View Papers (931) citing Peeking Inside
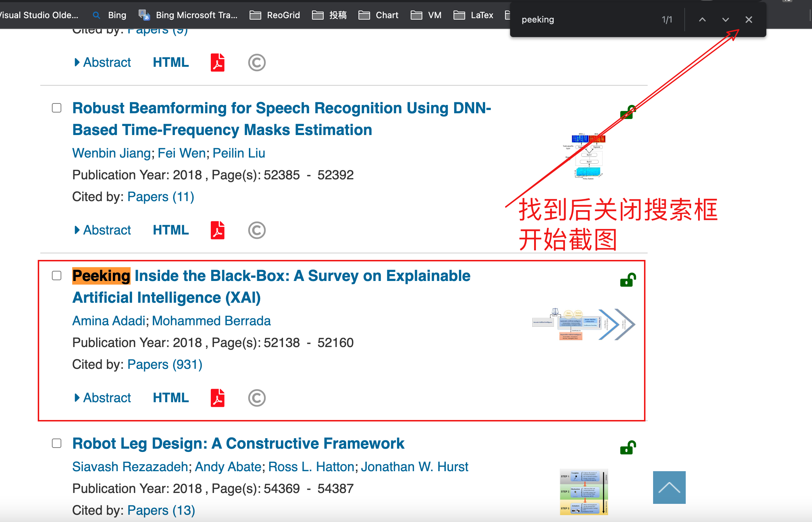Screen dimensions: 812x522 pyautogui.click(x=165, y=364)
